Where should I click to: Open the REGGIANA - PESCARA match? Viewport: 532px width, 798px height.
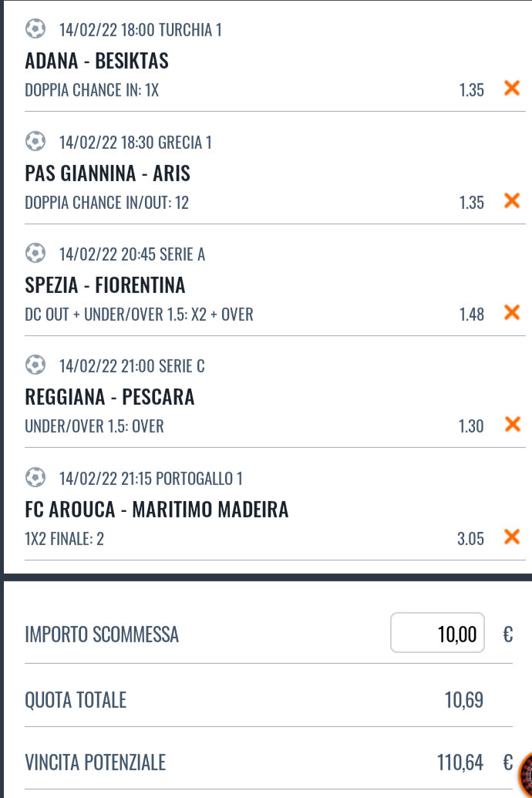(109, 397)
